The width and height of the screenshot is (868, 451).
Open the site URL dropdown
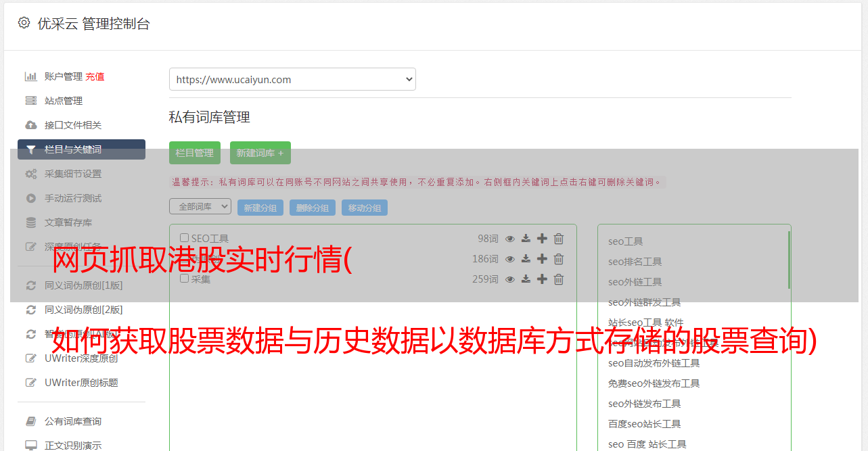pyautogui.click(x=292, y=79)
